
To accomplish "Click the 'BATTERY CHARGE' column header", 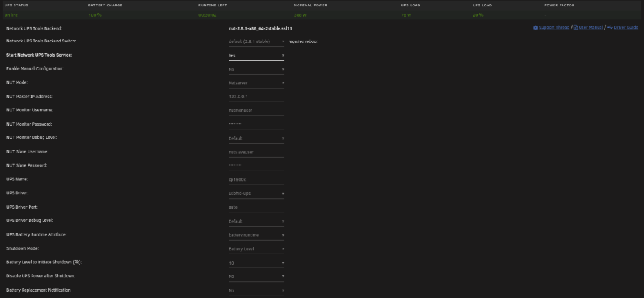I will coord(105,5).
